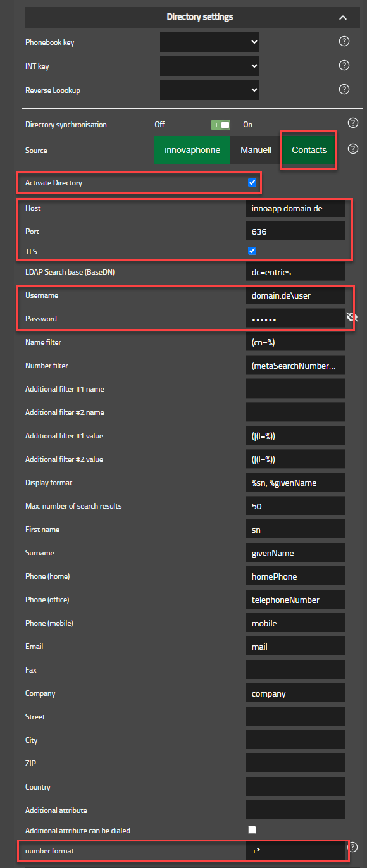Open help icon beside Source options
This screenshot has width=367, height=868.
point(353,149)
